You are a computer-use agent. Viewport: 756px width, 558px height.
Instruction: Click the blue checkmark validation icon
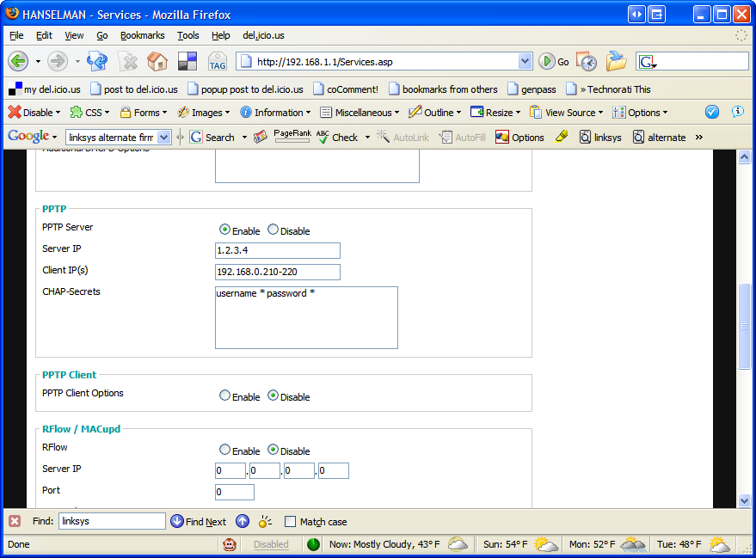711,112
